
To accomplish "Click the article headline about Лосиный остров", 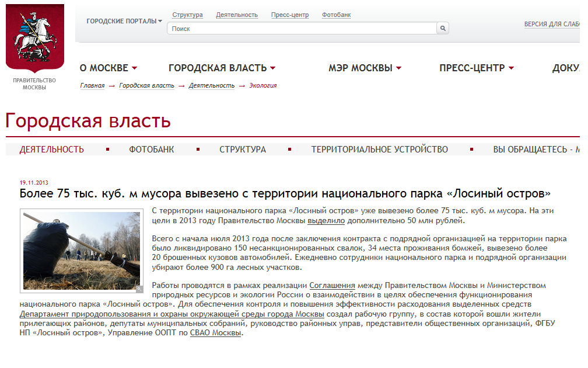I will point(285,194).
